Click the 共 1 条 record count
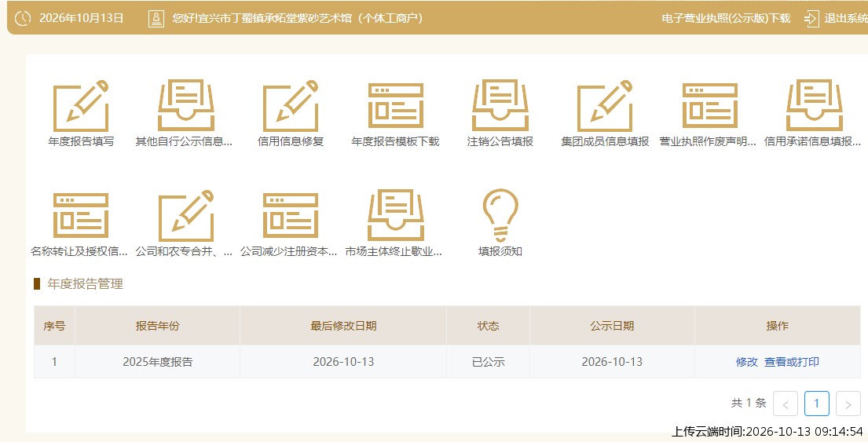 click(x=749, y=404)
